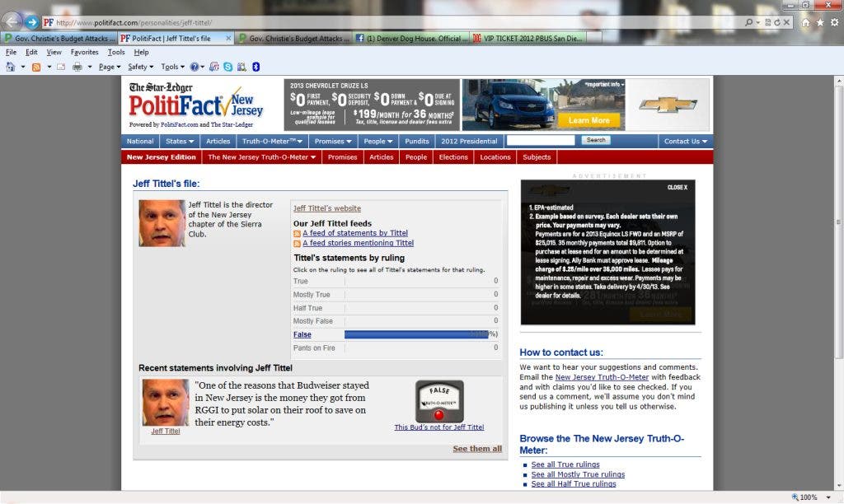
Task: Click 'See all Mostly True rulings' link
Action: pyautogui.click(x=578, y=475)
